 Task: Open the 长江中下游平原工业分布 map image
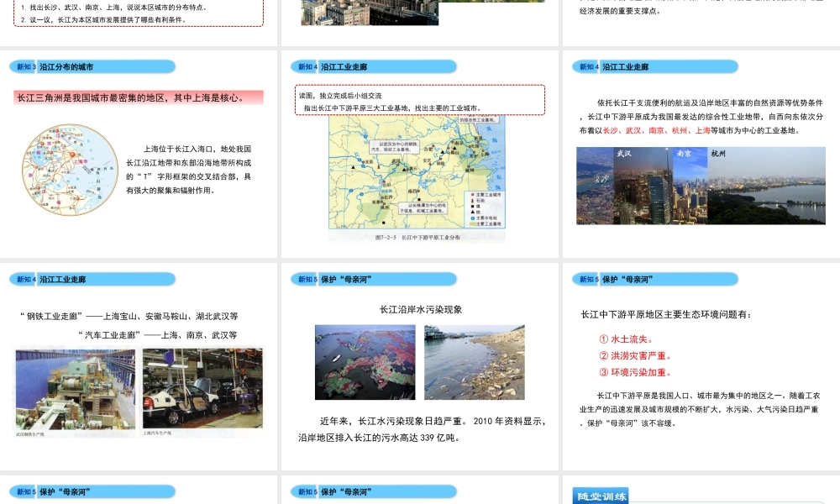click(417, 174)
